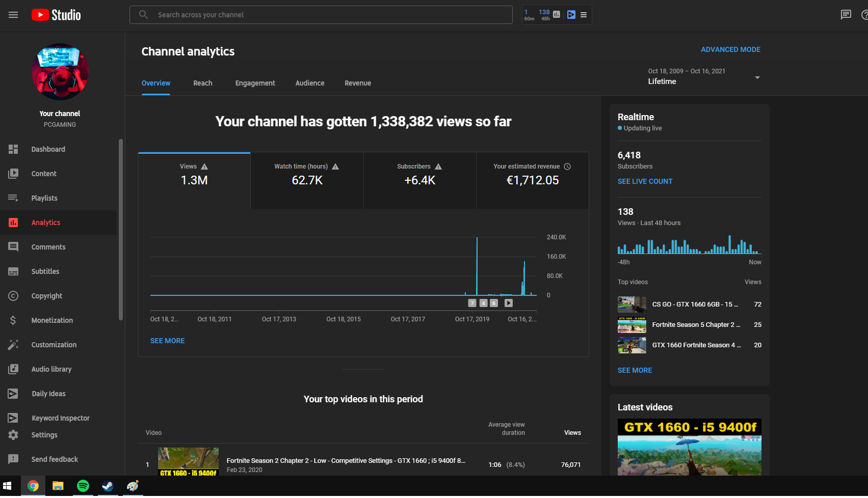Screen dimensions: 868x498
Task: Click the chart marker labeled 6
Action: [x=494, y=303]
